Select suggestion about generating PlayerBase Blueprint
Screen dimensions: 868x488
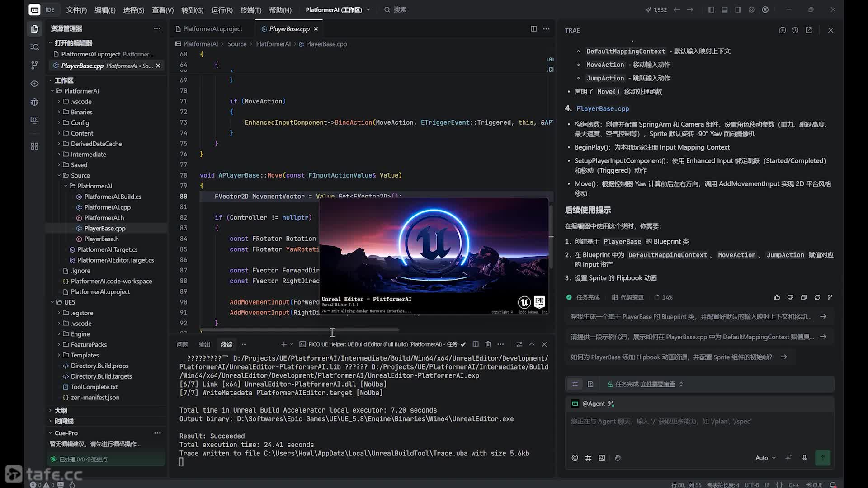coord(698,317)
